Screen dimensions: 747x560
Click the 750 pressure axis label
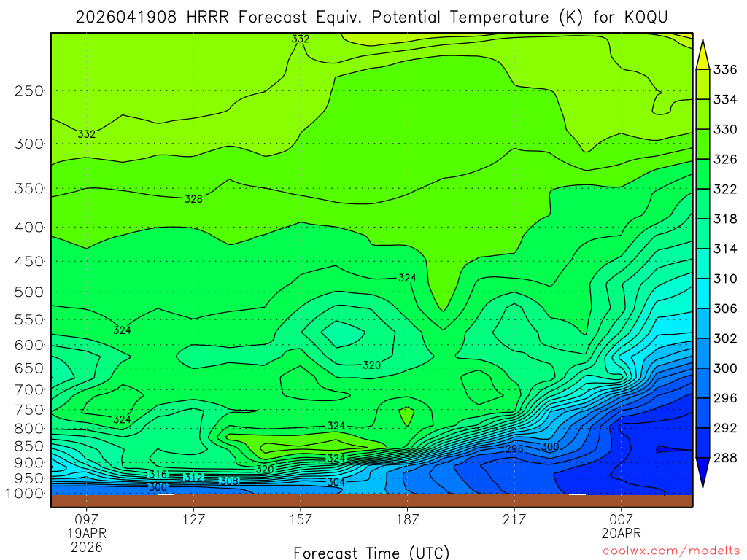click(29, 410)
